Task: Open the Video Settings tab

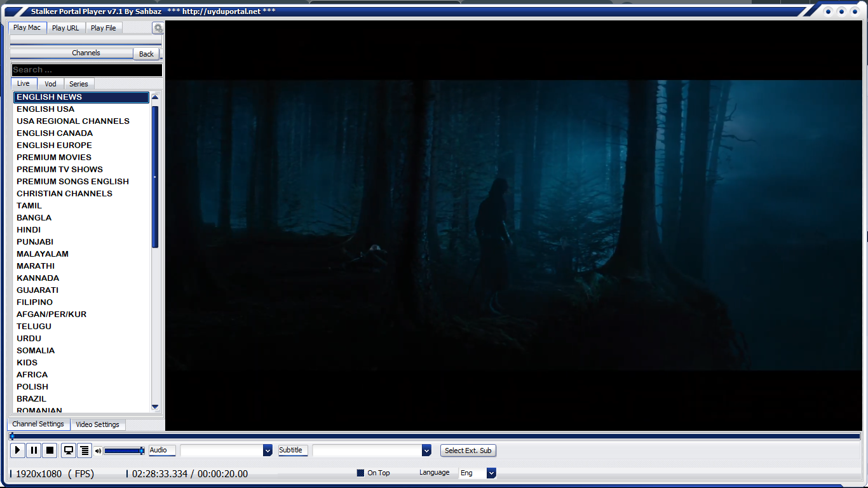Action: pyautogui.click(x=98, y=424)
